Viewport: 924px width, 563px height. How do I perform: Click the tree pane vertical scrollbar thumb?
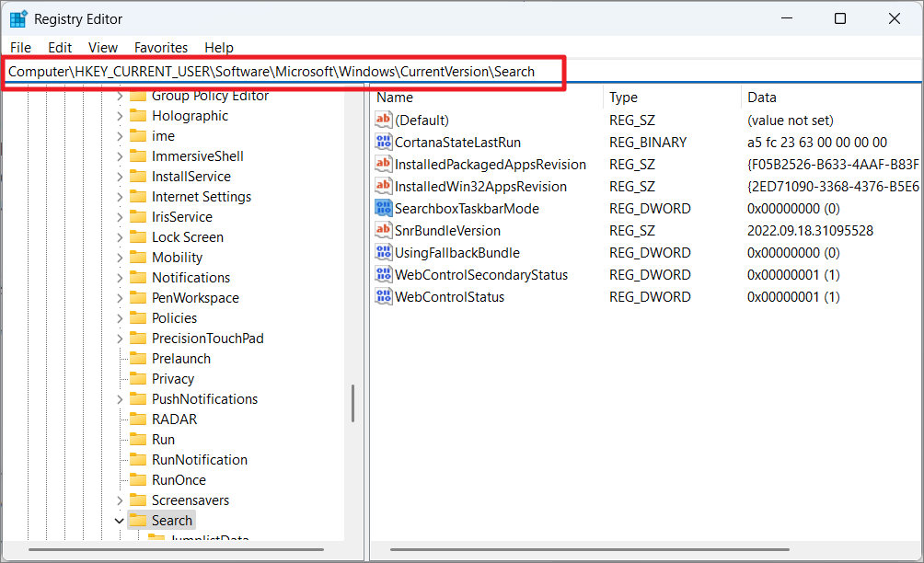click(352, 403)
